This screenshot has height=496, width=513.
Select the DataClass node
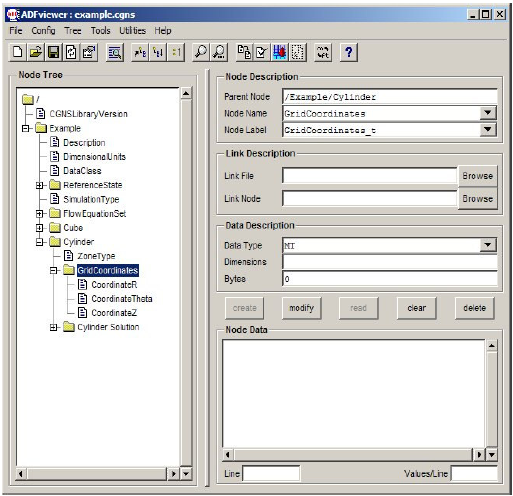pos(82,171)
